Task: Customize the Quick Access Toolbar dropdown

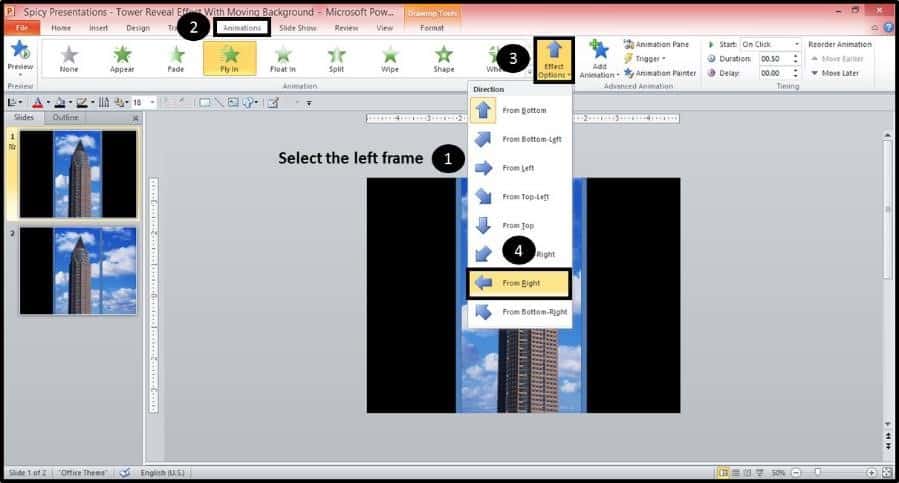Action: pos(308,103)
